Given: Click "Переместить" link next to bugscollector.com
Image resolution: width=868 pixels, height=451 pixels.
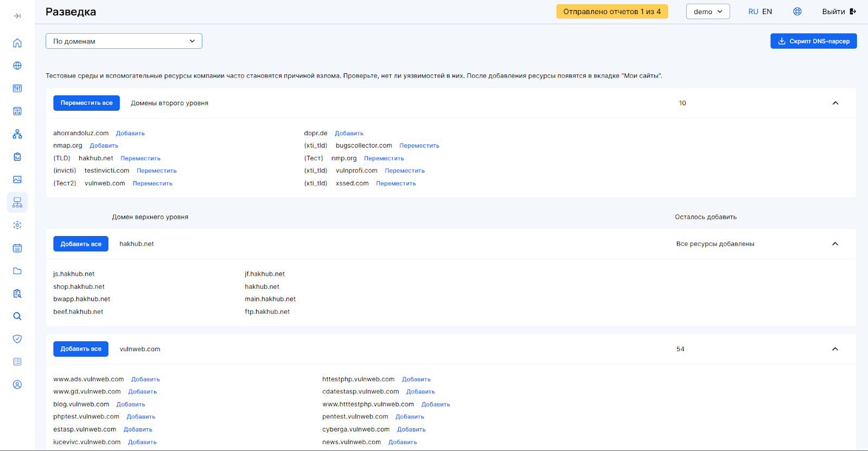Looking at the screenshot, I should pyautogui.click(x=419, y=146).
